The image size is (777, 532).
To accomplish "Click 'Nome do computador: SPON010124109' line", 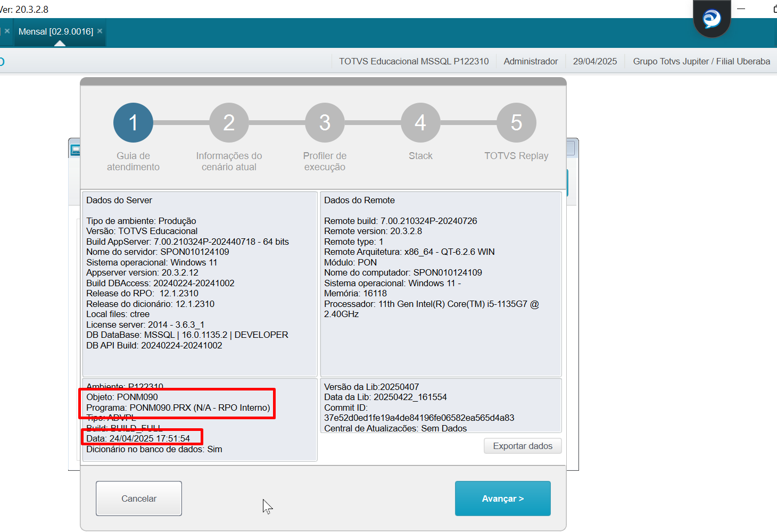I will click(403, 272).
